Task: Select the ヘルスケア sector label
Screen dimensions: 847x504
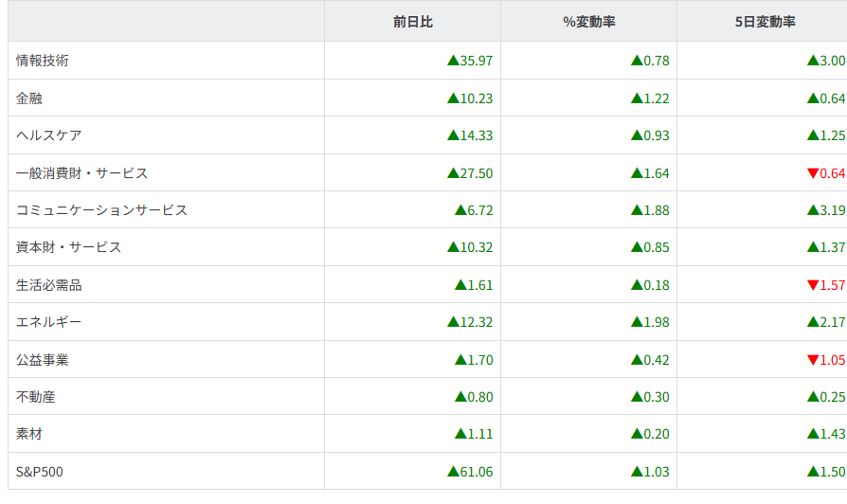Action: (x=49, y=135)
